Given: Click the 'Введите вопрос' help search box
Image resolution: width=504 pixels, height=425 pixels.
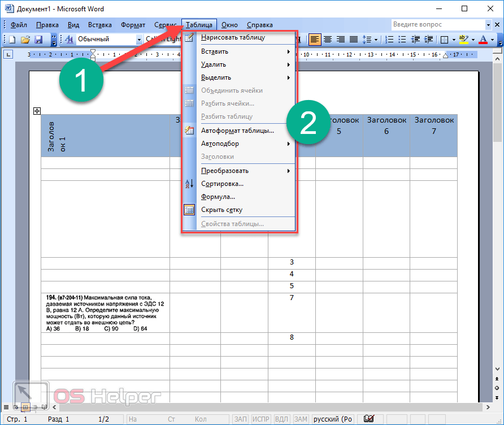Looking at the screenshot, I should click(437, 25).
